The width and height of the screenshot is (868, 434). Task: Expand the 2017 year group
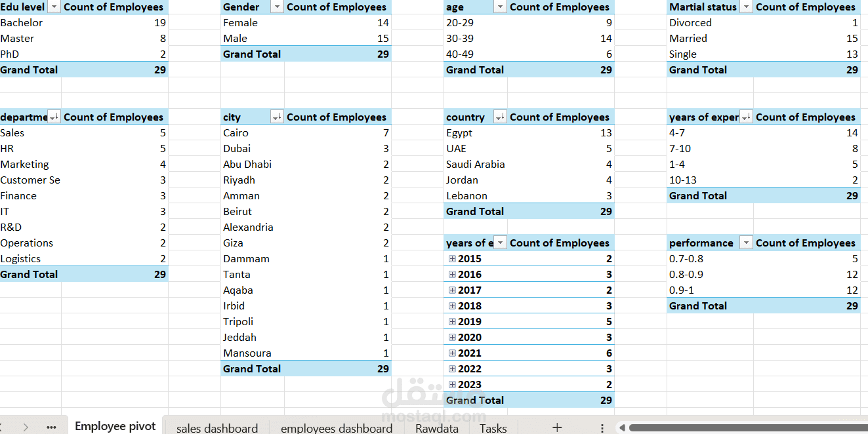[452, 290]
